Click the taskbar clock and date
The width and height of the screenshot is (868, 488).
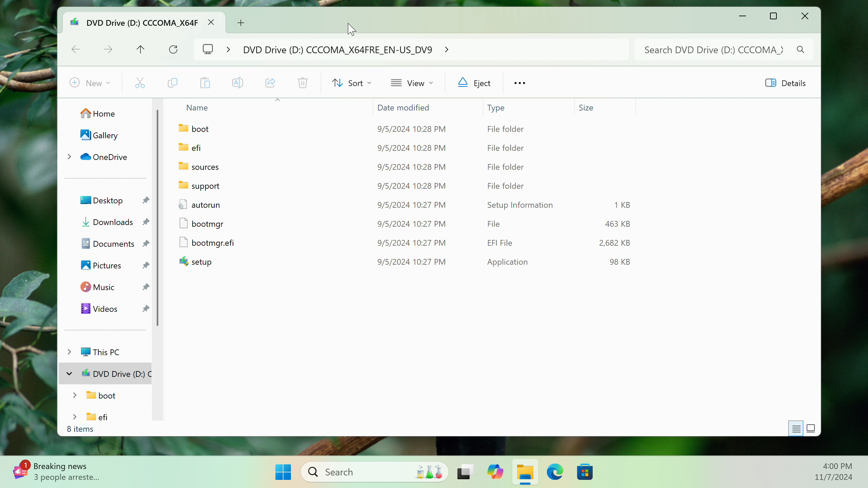(x=833, y=471)
